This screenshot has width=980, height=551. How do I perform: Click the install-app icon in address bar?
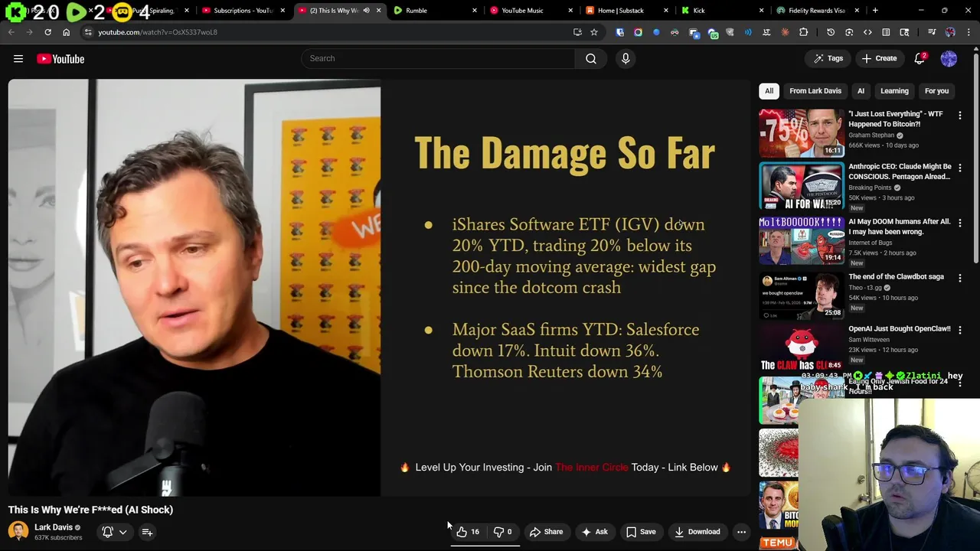point(577,32)
